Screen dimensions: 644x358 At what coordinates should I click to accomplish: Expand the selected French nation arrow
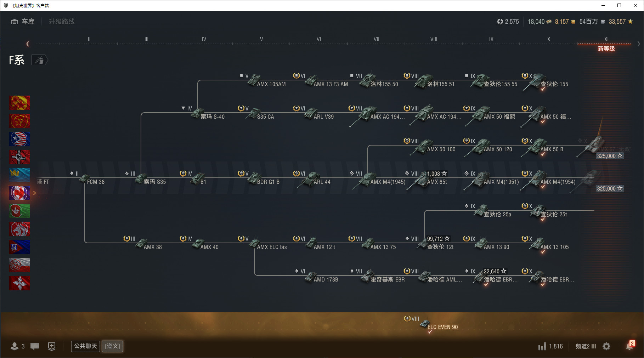coord(34,193)
